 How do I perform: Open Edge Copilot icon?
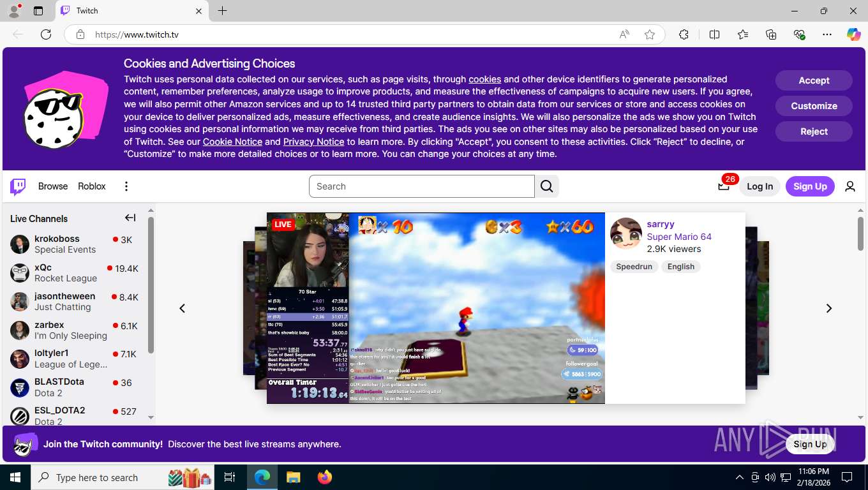853,34
